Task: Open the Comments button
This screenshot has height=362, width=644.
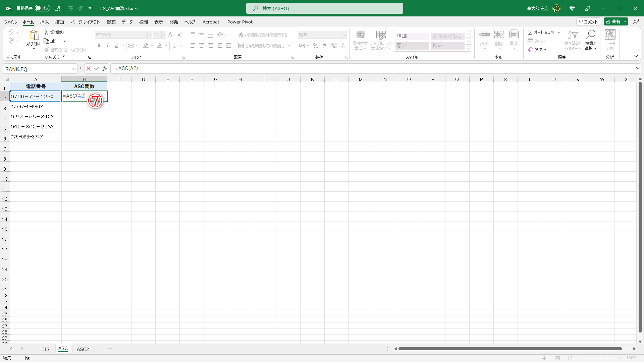Action: coord(588,21)
